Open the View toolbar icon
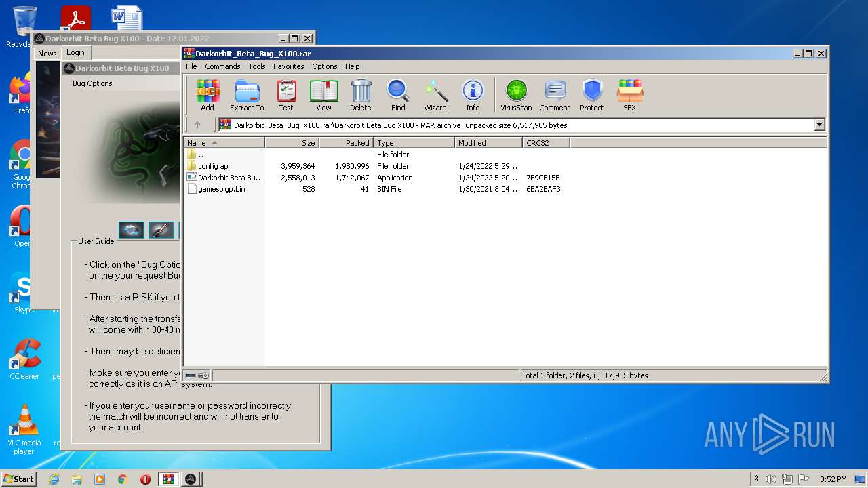The height and width of the screenshot is (488, 868). click(x=323, y=95)
